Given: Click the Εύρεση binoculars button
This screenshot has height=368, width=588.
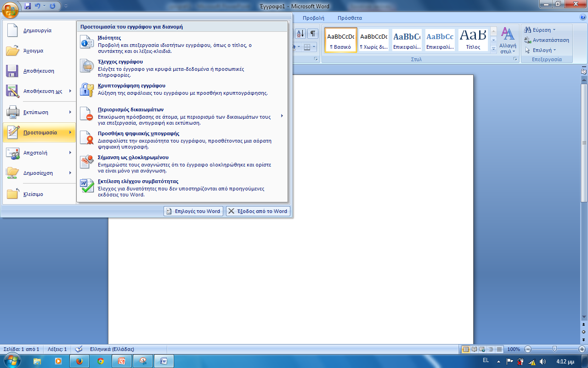Looking at the screenshot, I should [541, 29].
